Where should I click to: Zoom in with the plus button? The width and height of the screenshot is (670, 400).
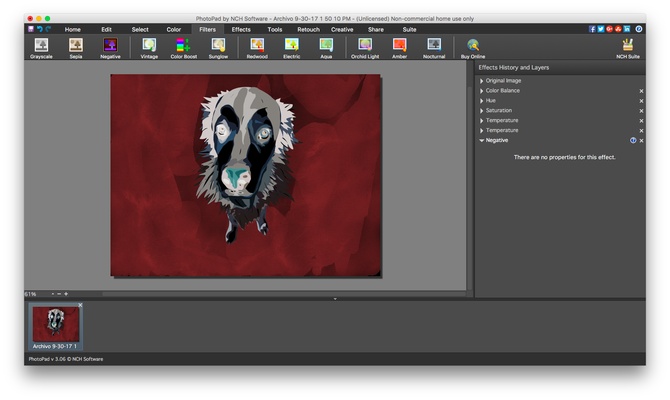pos(66,294)
